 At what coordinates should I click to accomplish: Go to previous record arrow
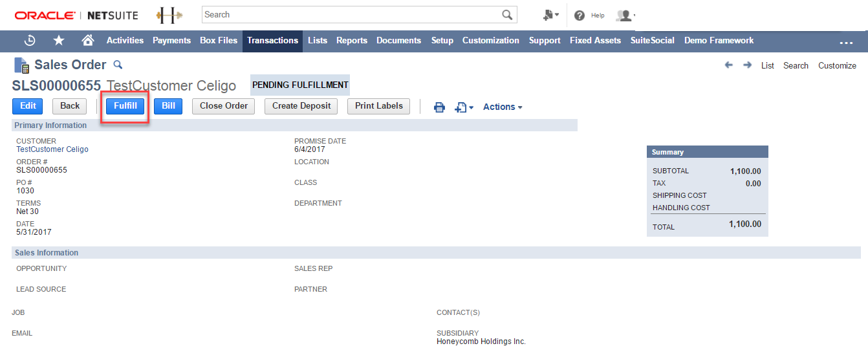tap(729, 65)
